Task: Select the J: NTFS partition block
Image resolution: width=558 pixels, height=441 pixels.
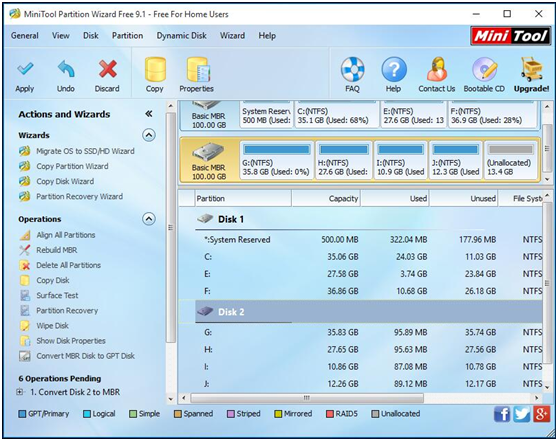Action: tap(456, 160)
